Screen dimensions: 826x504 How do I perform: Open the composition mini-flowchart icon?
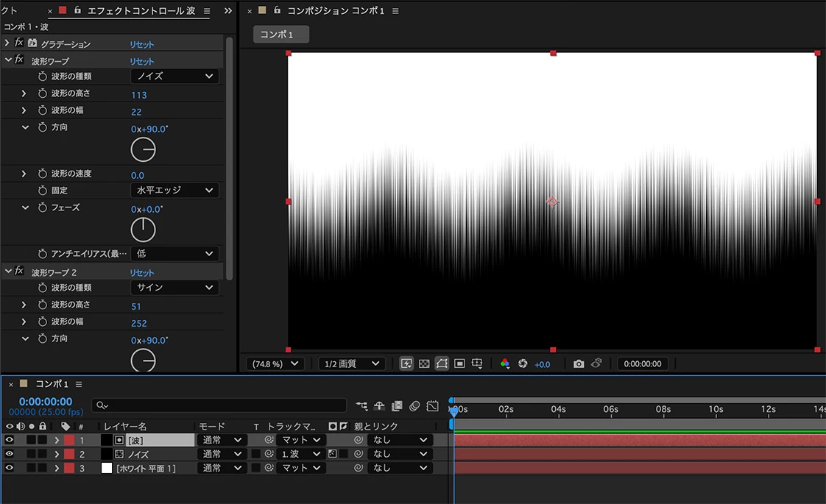pyautogui.click(x=362, y=405)
